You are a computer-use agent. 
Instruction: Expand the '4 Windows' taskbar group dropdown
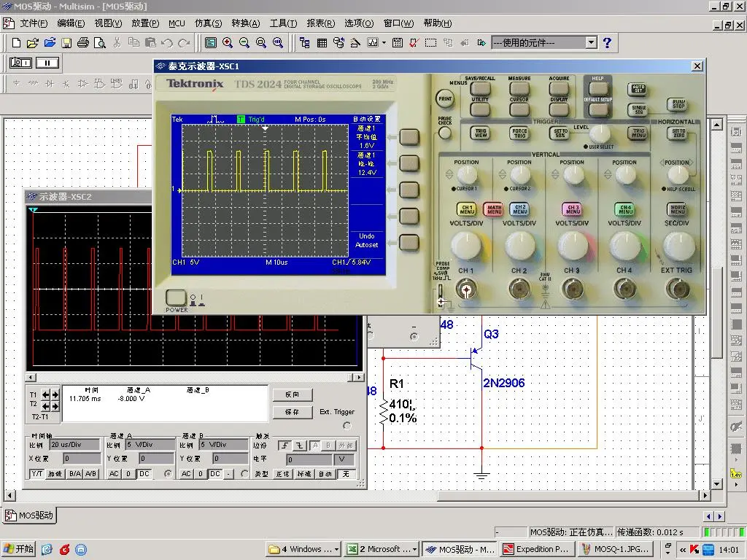pos(337,549)
